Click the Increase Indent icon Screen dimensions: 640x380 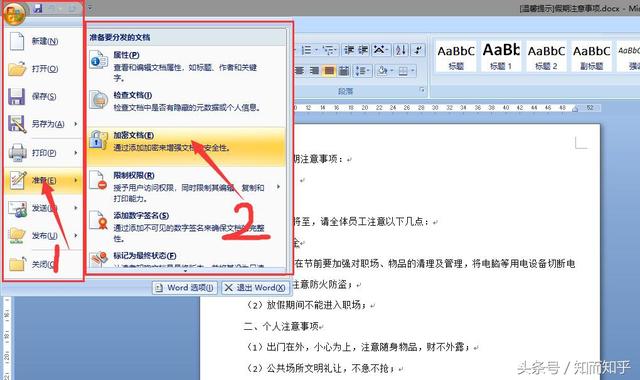(x=363, y=50)
